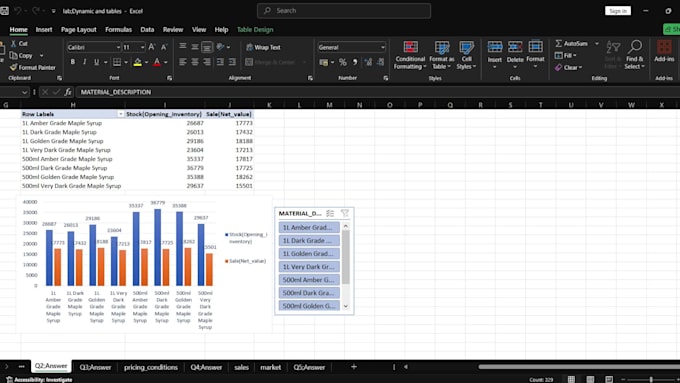680x383 pixels.
Task: Open accounting number format
Action: pos(324,62)
